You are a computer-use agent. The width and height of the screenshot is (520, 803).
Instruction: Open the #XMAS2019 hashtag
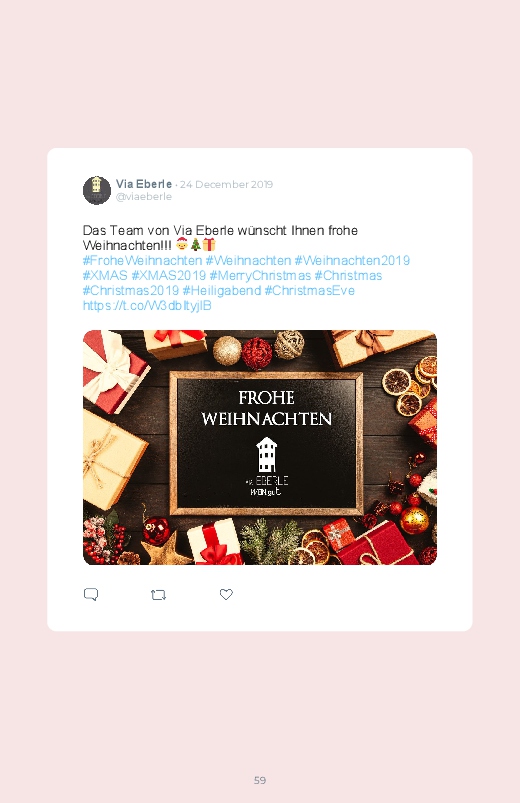click(x=169, y=276)
